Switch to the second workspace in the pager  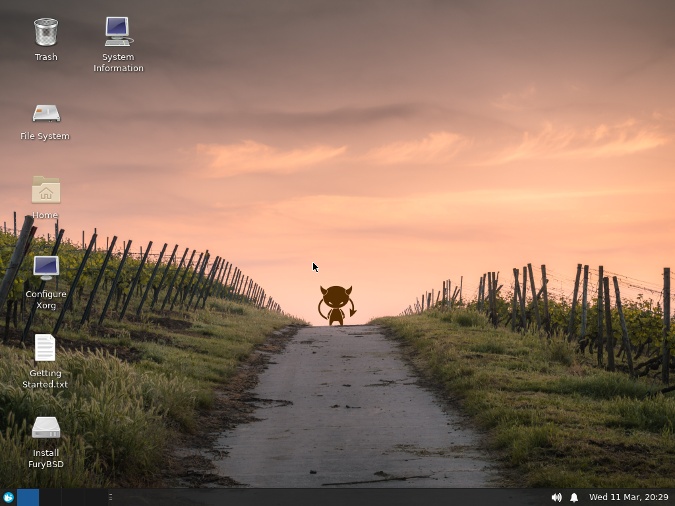50,497
